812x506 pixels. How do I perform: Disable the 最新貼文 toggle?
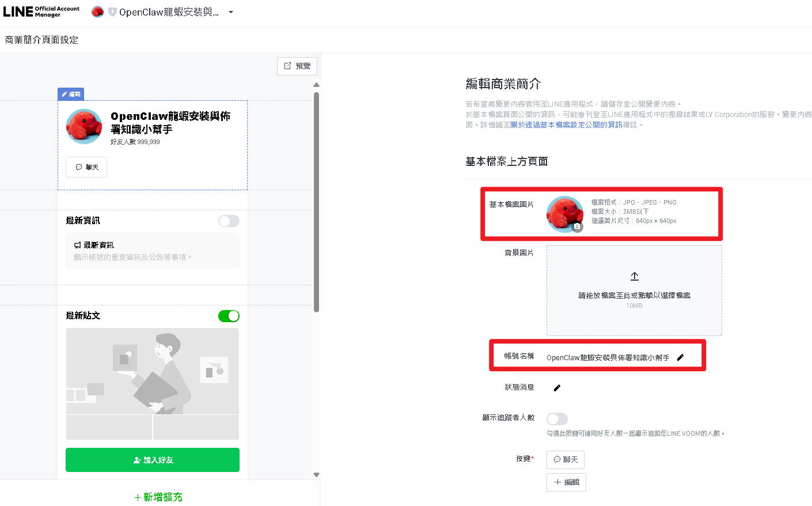tap(229, 315)
